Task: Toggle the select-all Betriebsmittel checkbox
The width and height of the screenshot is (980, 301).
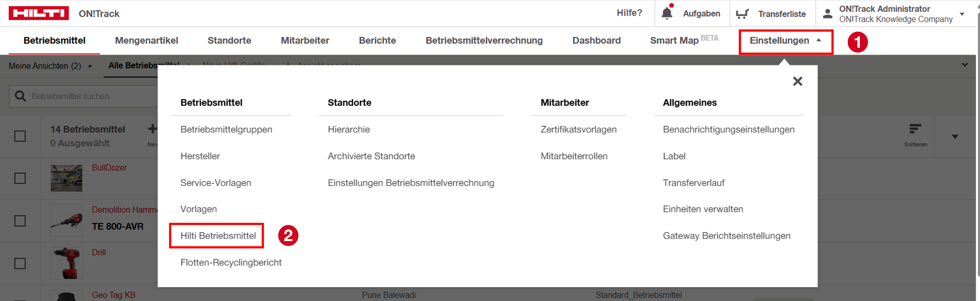Action: 20,136
